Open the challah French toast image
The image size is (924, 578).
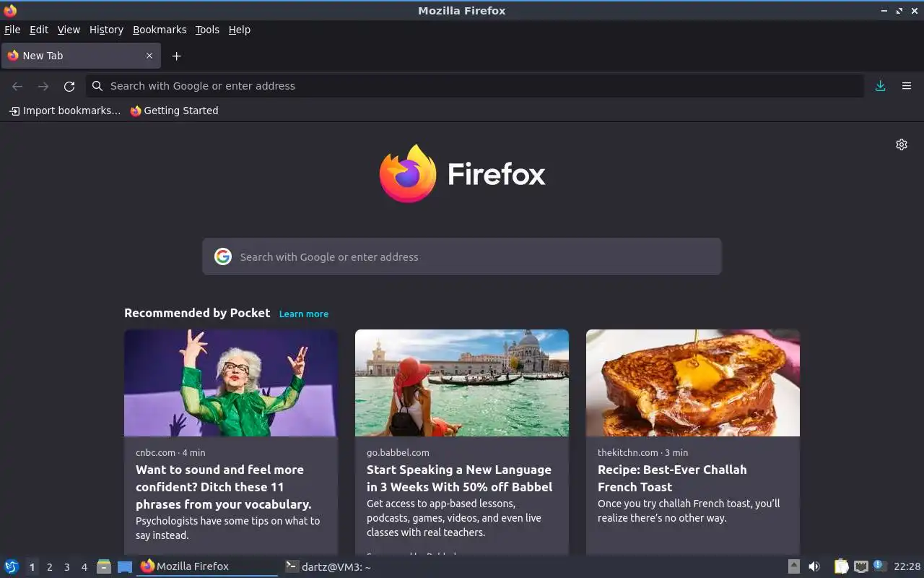(x=693, y=383)
